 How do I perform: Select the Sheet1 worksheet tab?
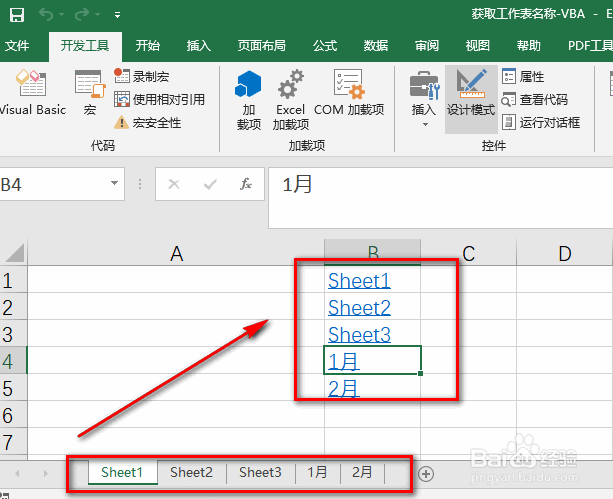click(x=122, y=472)
